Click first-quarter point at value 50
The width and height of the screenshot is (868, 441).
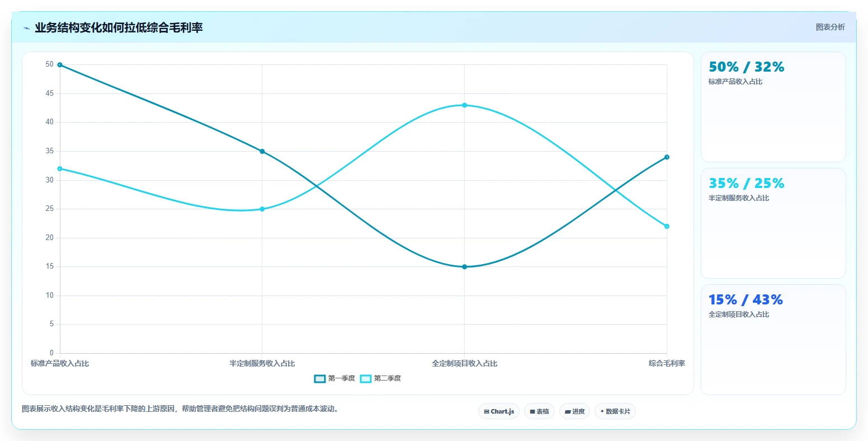tap(60, 65)
